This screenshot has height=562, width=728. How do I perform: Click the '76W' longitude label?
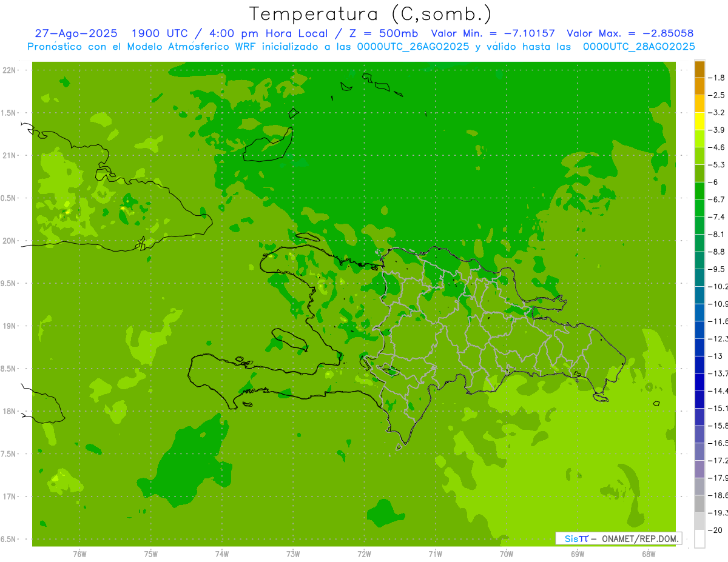pos(79,554)
